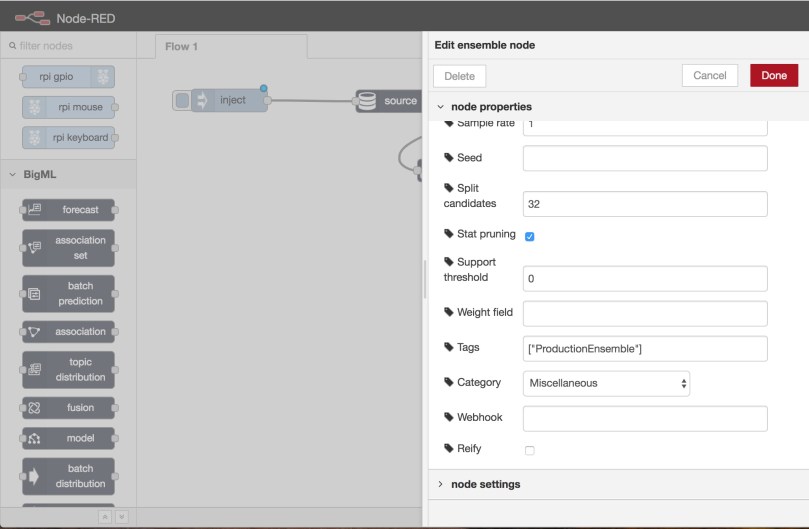
Task: Click the Weight field input
Action: click(x=645, y=314)
